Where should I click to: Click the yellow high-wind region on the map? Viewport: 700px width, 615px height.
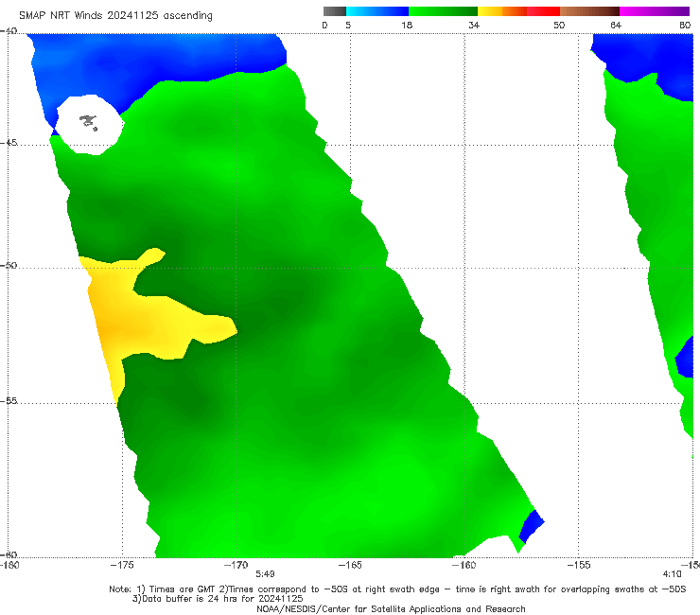click(x=134, y=320)
